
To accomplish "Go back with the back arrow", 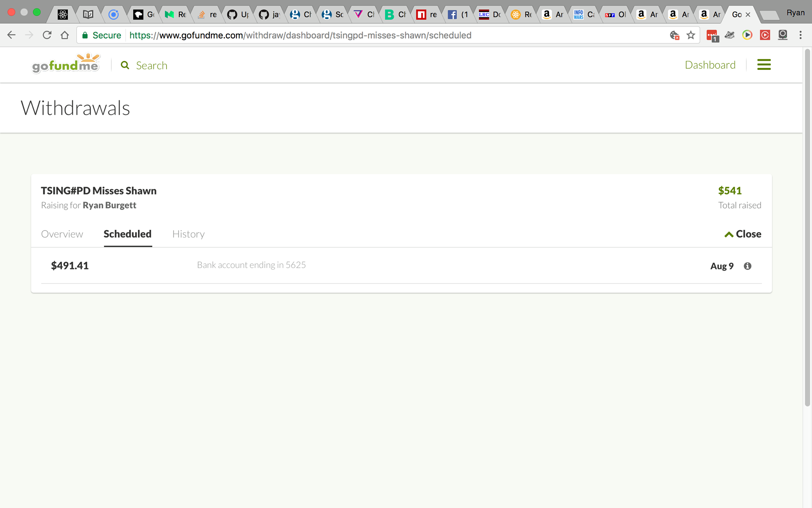I will click(11, 35).
